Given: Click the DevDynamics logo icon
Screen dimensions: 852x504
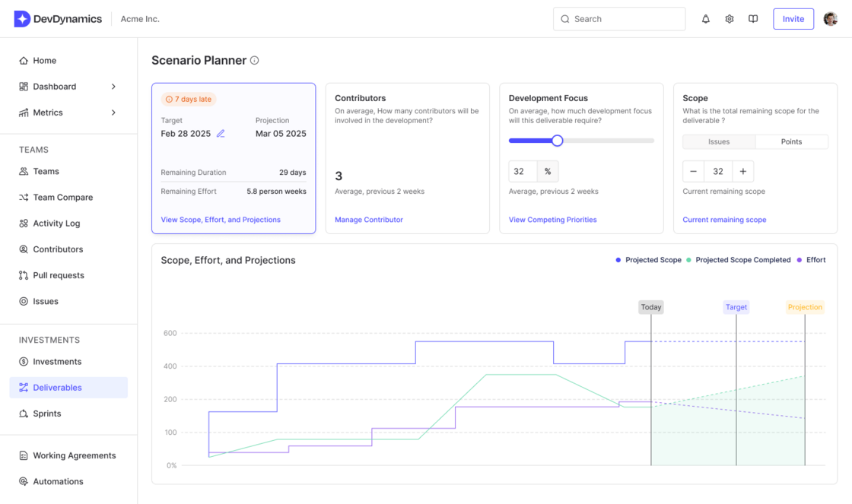Looking at the screenshot, I should point(22,19).
